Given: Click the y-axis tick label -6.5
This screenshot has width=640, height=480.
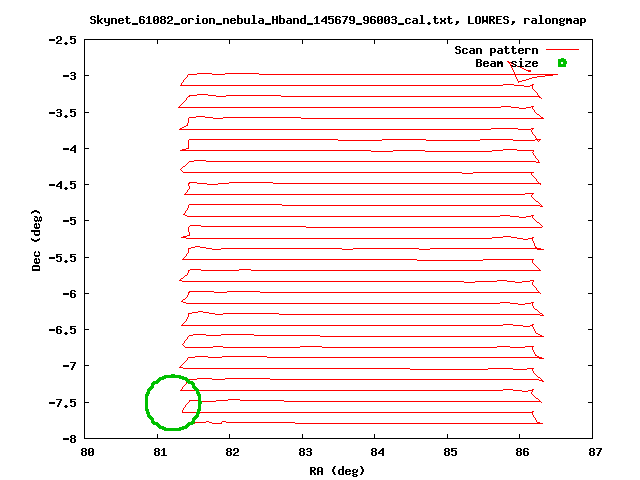Looking at the screenshot, I should [x=62, y=330].
